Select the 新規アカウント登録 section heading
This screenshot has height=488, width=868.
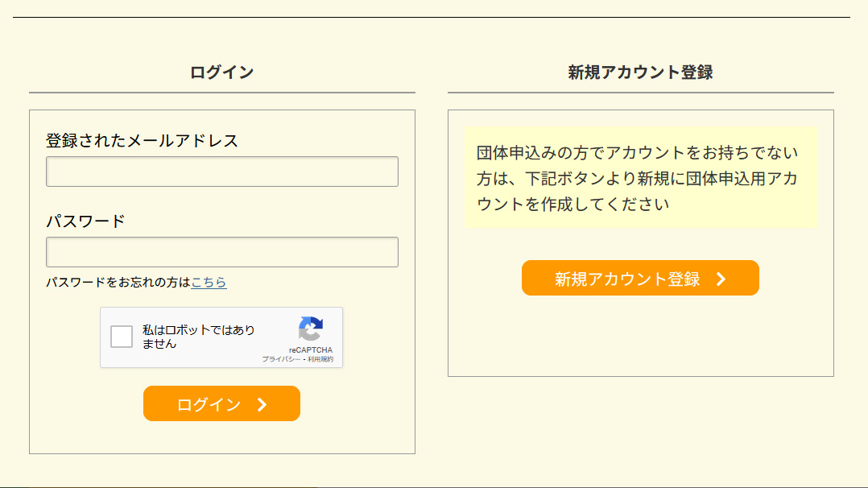tap(640, 72)
